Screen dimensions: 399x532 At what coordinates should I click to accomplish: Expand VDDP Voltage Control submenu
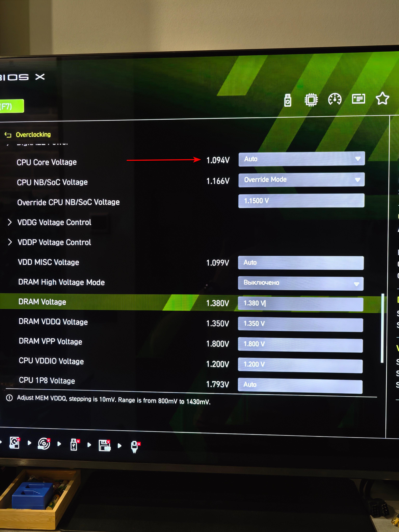coord(54,242)
